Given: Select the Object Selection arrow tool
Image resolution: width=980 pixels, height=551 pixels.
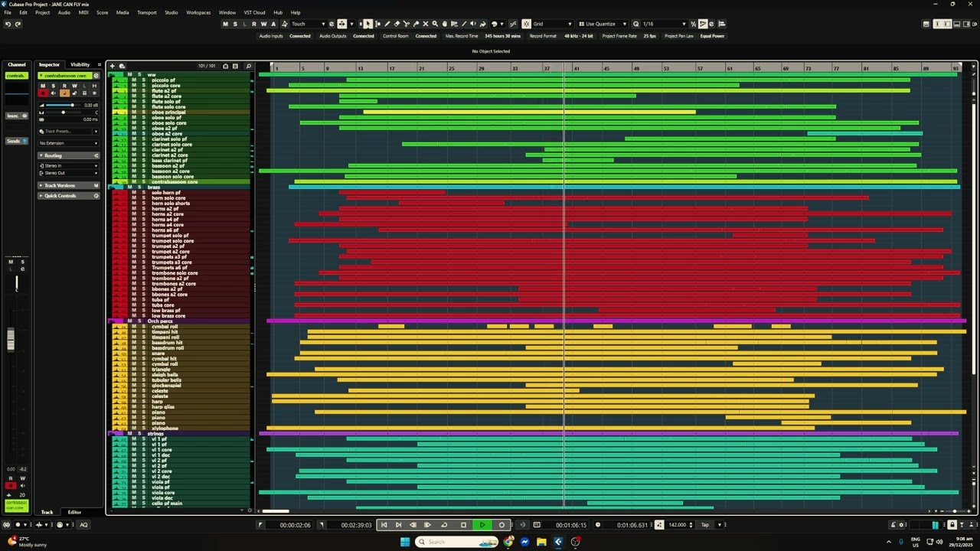Looking at the screenshot, I should [x=367, y=24].
